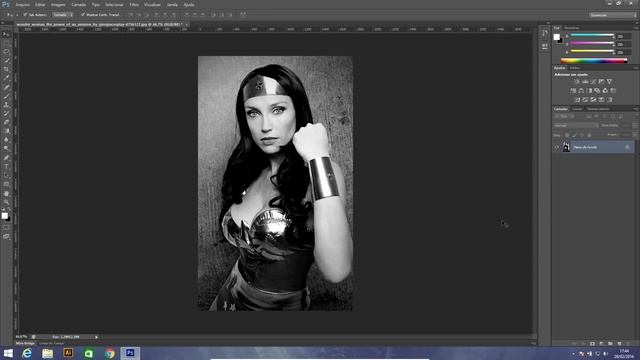Screen dimensions: 640x360
Task: Select the Healing Brush tool
Action: (x=6, y=87)
